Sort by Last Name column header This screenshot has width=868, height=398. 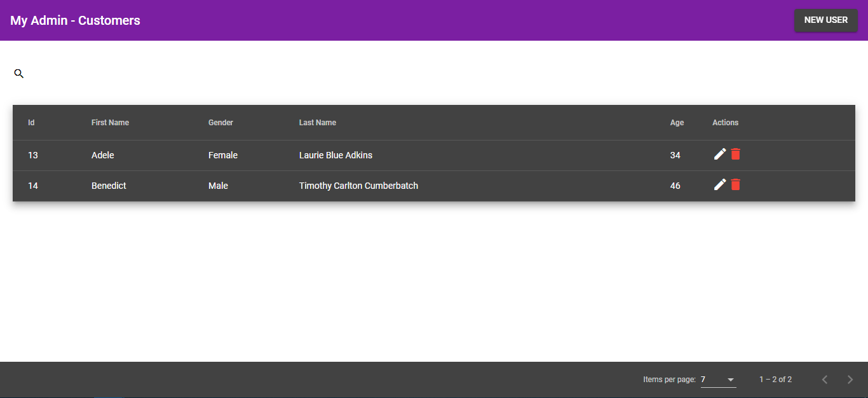[x=318, y=123]
